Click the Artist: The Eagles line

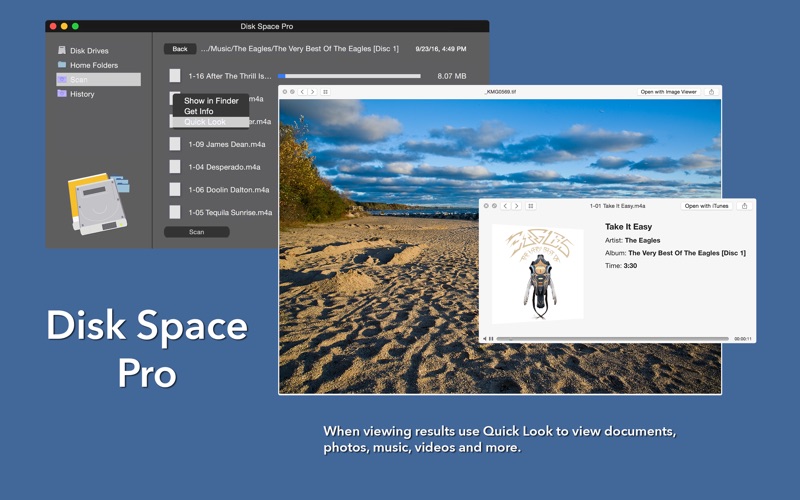tap(633, 240)
